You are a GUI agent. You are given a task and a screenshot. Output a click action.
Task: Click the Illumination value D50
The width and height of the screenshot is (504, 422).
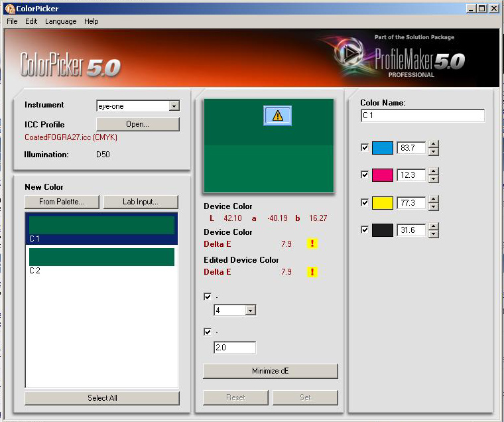tap(103, 155)
